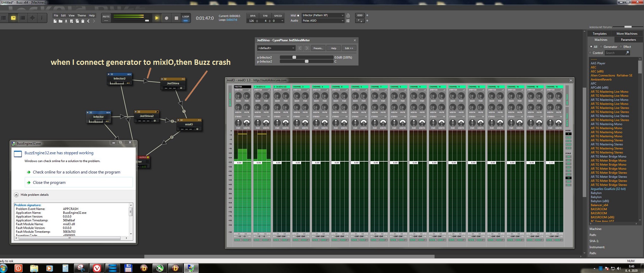Click the paste clipboard toolbar icon
This screenshot has height=273, width=644.
pyautogui.click(x=83, y=21)
